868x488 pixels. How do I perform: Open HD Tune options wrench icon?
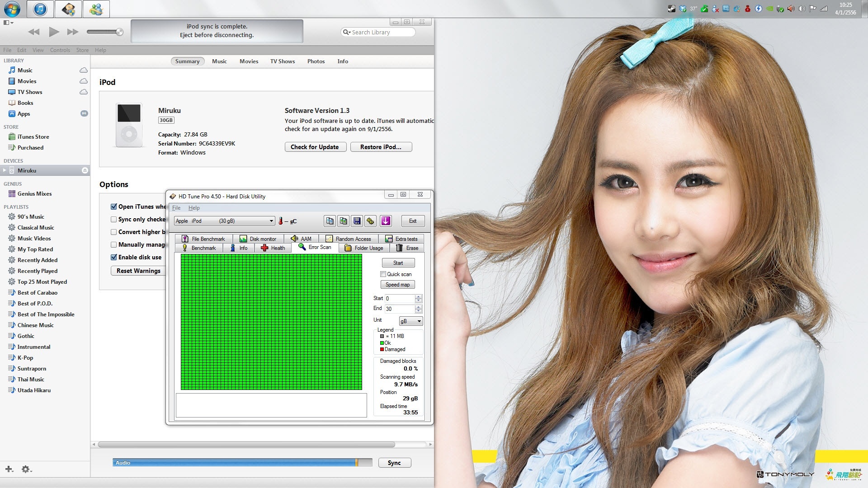pos(371,221)
